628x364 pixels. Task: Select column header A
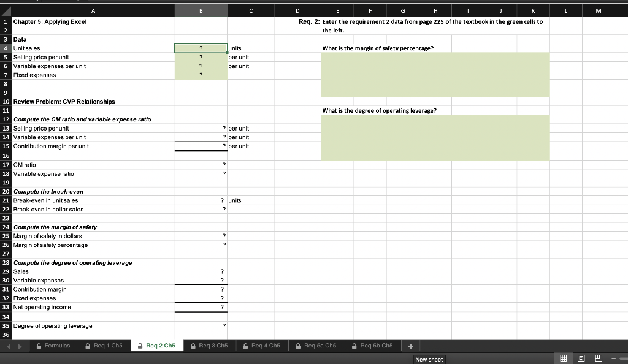pos(93,10)
